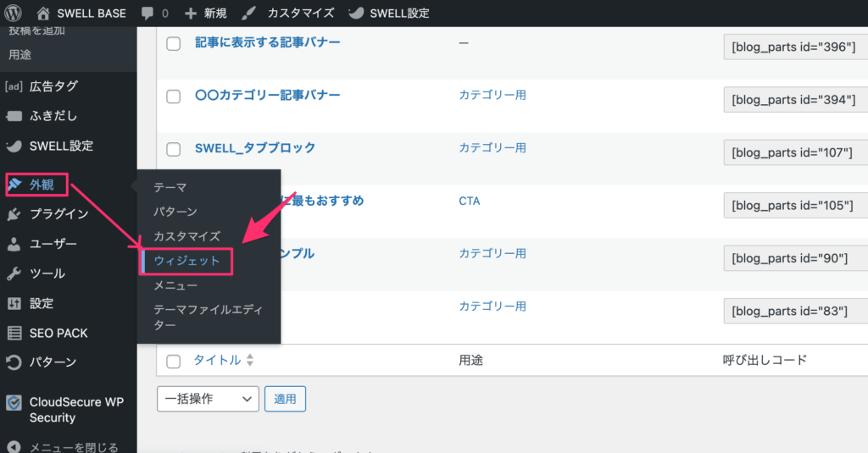Open the SWELL BASE home icon

pos(44,14)
